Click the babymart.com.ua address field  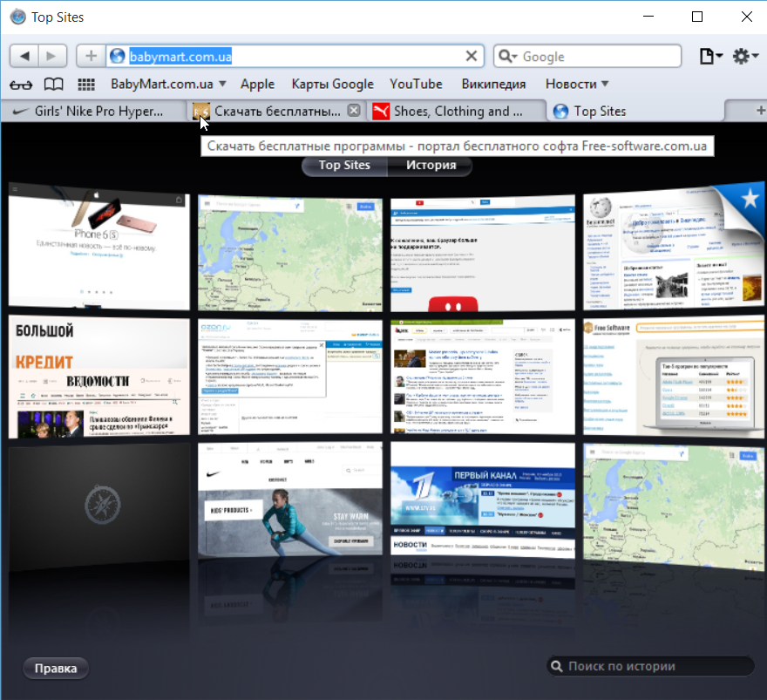(294, 57)
